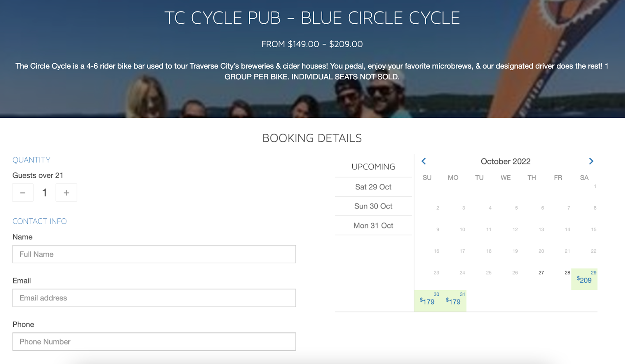Click the WE weekday column header
625x364 pixels.
pos(506,178)
